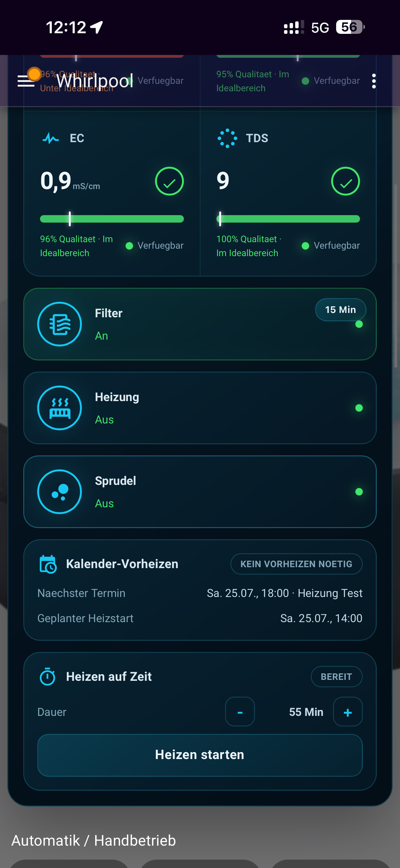Decrease Dauer with the minus button
Image resolution: width=400 pixels, height=868 pixels.
240,712
